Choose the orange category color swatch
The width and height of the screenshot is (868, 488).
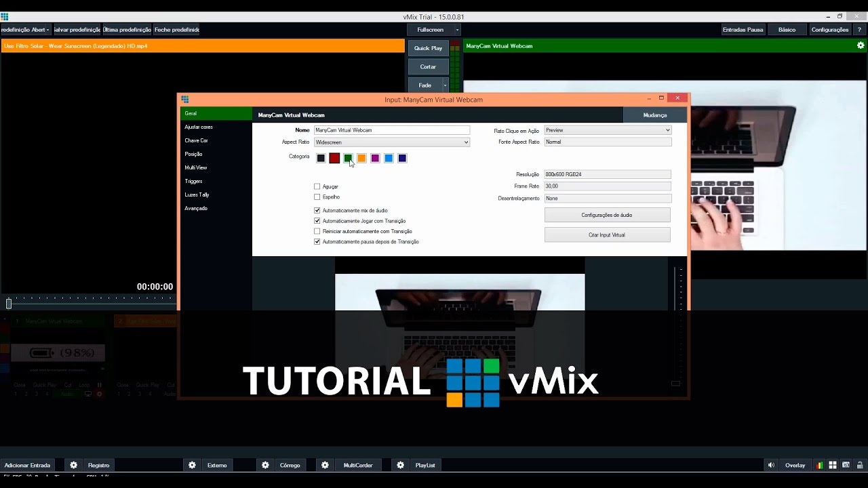[361, 158]
